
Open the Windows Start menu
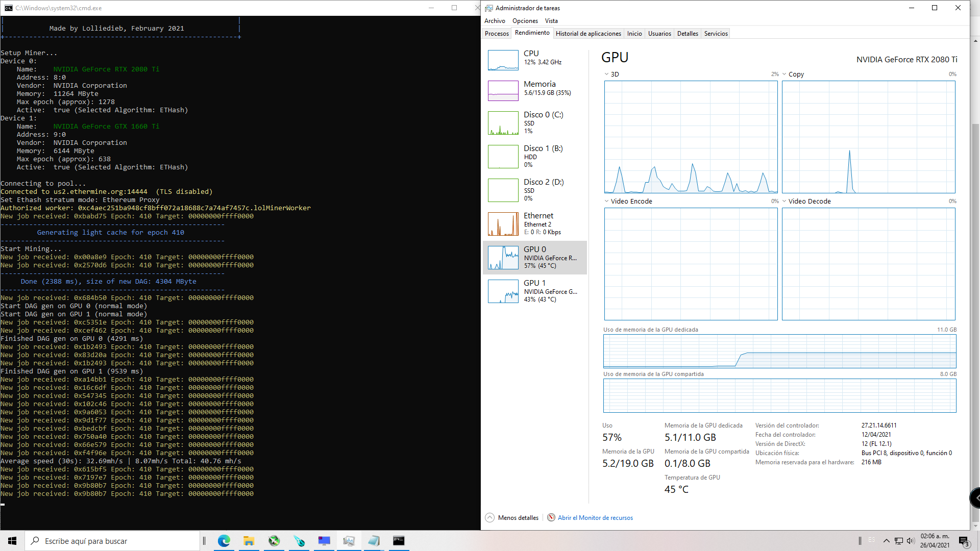pyautogui.click(x=12, y=541)
